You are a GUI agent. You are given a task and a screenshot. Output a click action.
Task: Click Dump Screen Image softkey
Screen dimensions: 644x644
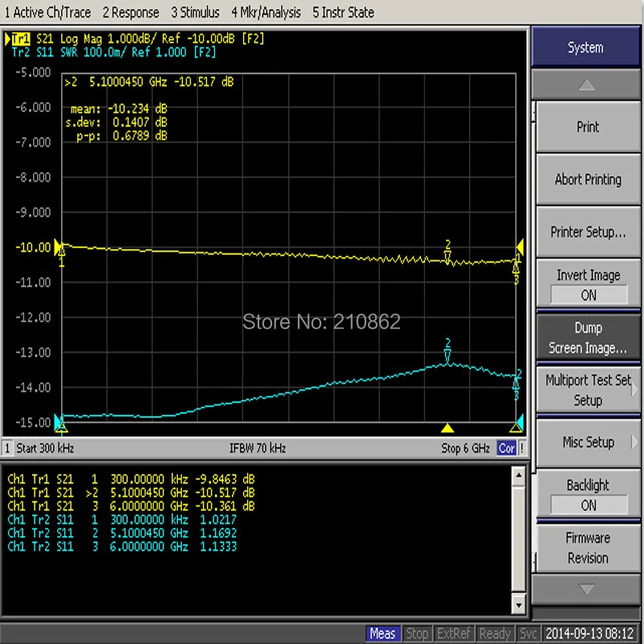(x=588, y=337)
